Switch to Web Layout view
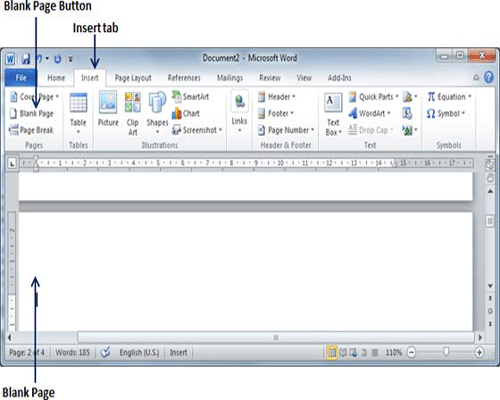Screen dimensions: 500x400 353,352
